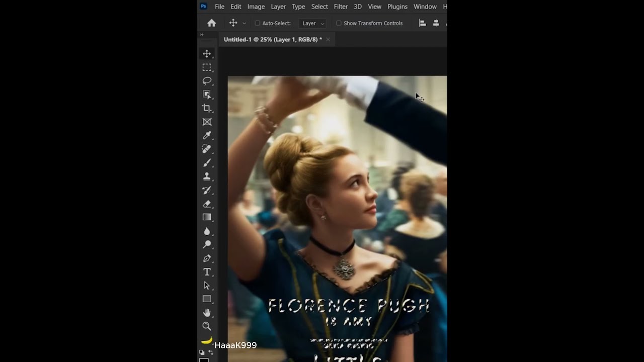Select the Object Selection tool
Viewport: 644px width, 362px height.
coord(207,95)
